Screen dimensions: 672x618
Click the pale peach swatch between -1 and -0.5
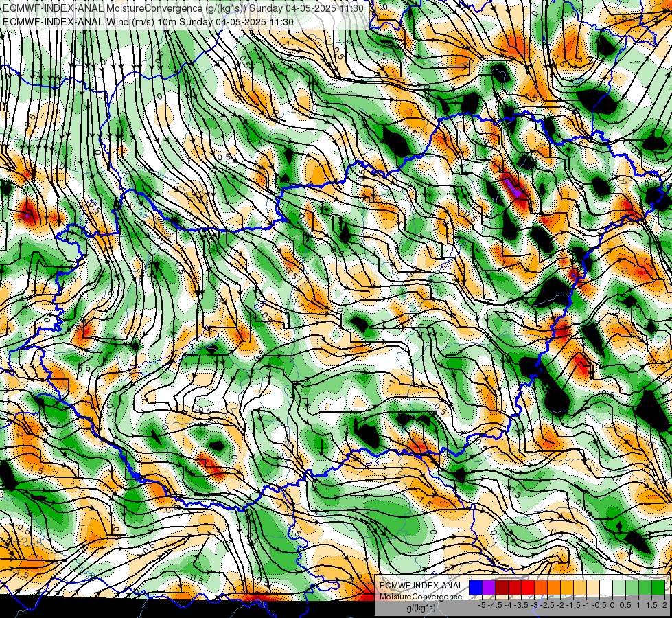[593, 587]
